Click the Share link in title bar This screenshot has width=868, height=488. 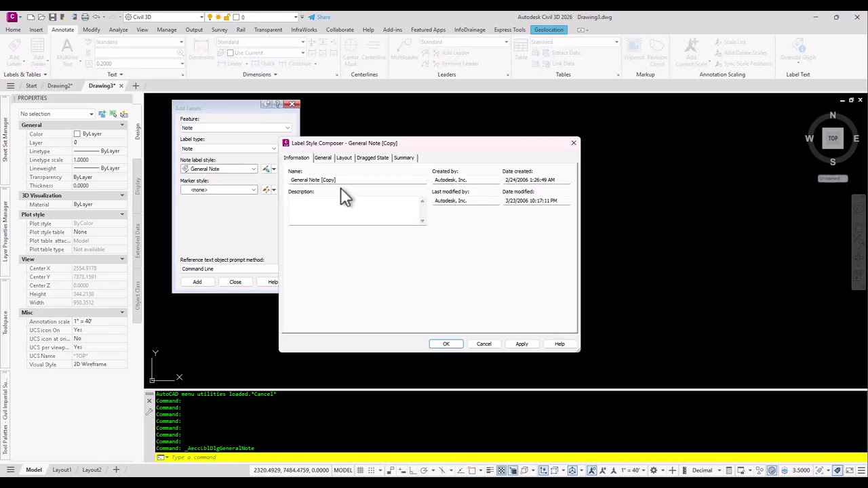coord(319,17)
